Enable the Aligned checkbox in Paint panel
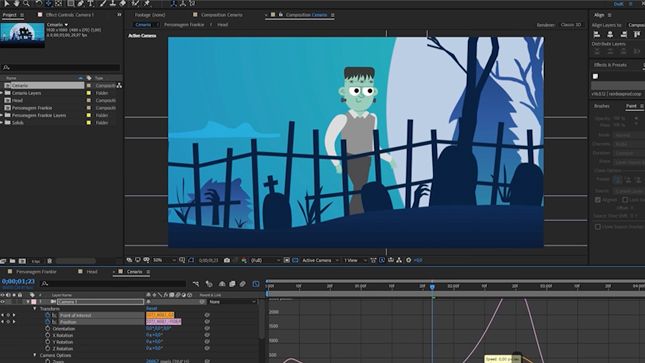This screenshot has height=363, width=645. 598,200
